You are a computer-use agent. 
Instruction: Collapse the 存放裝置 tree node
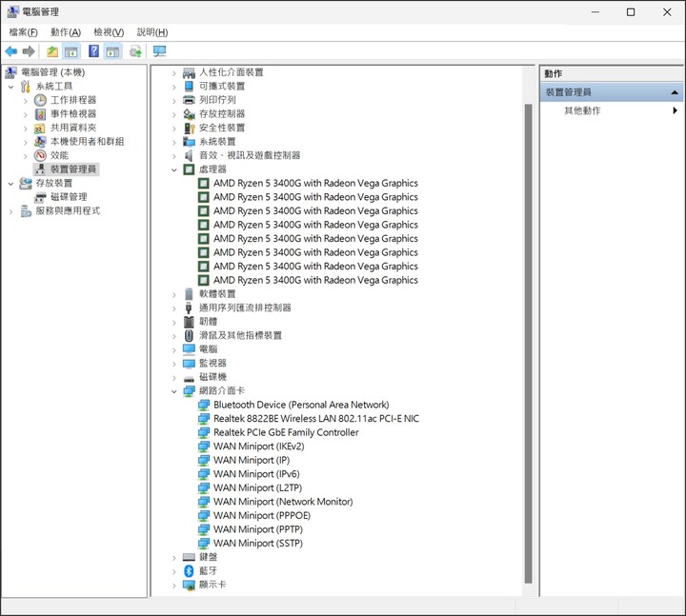pyautogui.click(x=10, y=184)
